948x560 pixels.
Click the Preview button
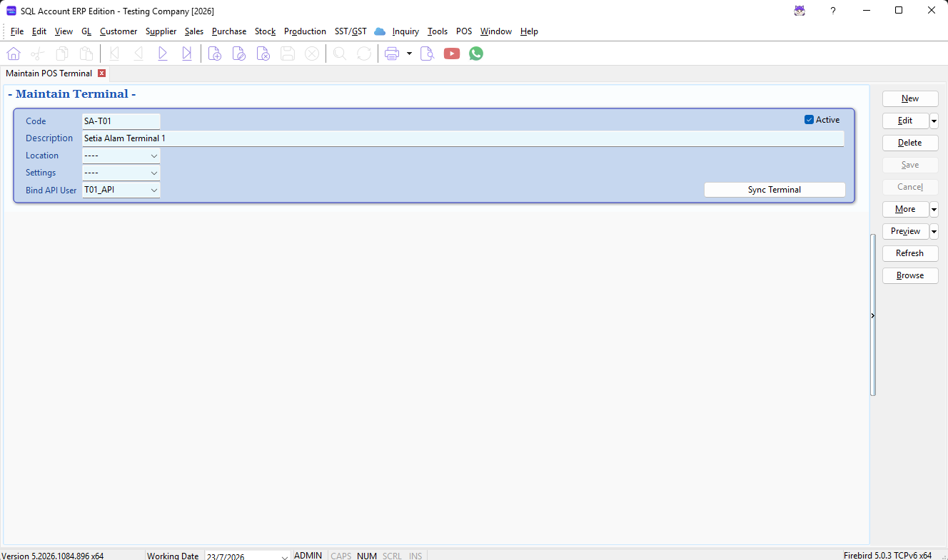[x=905, y=231]
